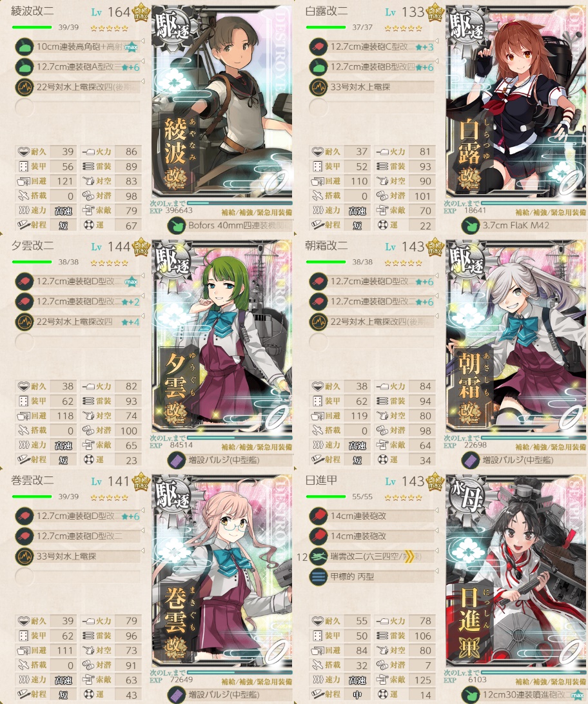Click the marriage ring icon on Ayanami's card
The height and width of the screenshot is (704, 588).
tap(277, 181)
